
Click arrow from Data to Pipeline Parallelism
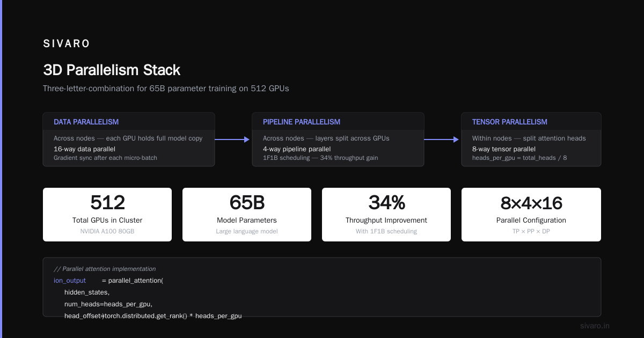pos(232,139)
